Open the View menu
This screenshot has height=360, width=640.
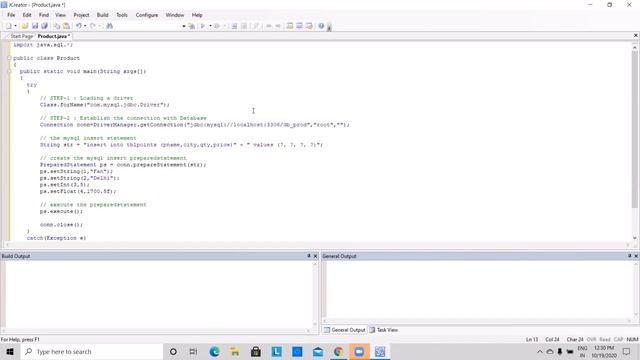[60, 15]
